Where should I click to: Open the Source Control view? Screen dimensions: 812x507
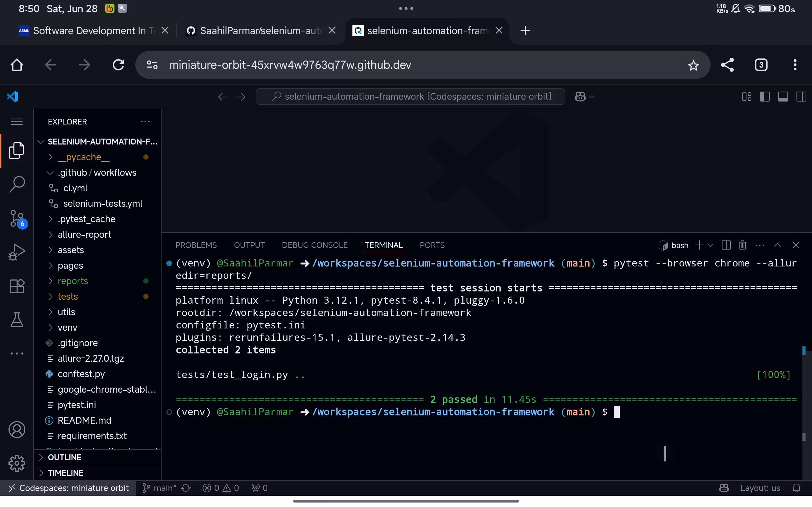pyautogui.click(x=17, y=219)
